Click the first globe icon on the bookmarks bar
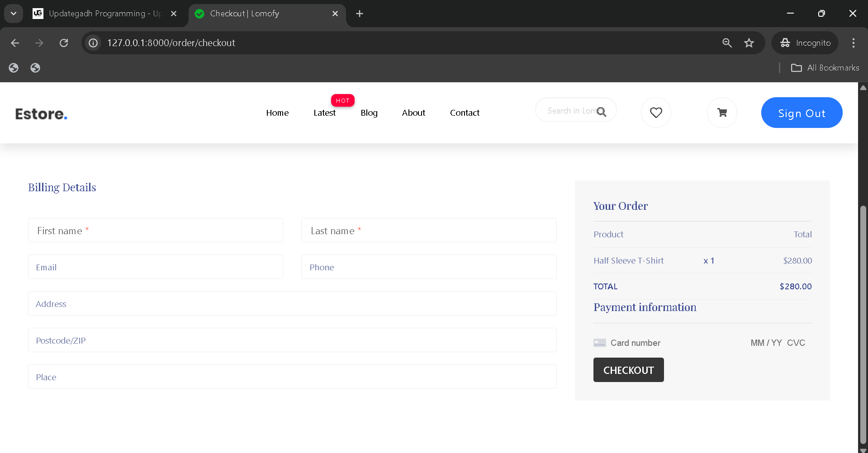This screenshot has width=868, height=453. [13, 67]
